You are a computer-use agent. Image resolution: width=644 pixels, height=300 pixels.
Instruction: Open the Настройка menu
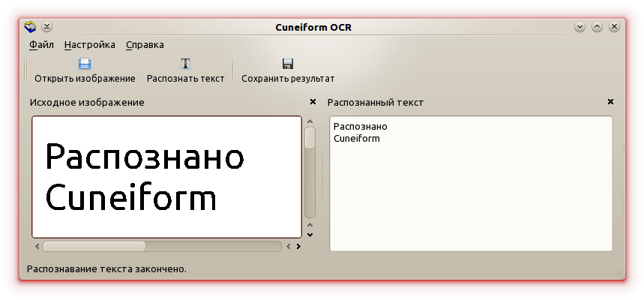[x=89, y=45]
